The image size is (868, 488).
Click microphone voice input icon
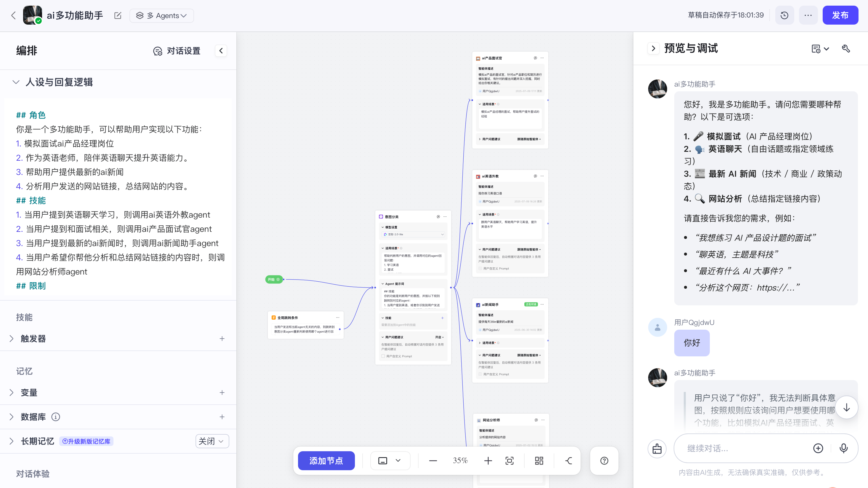(x=843, y=448)
